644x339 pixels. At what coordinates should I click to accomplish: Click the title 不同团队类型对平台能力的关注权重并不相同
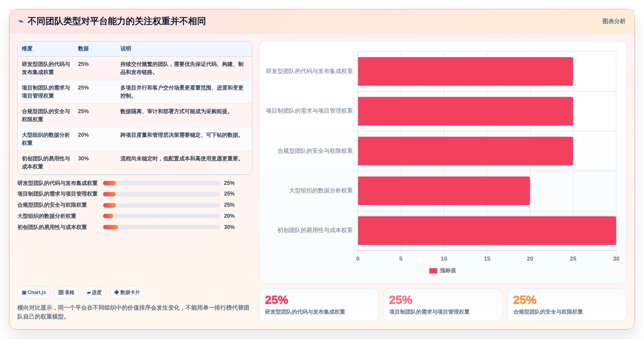[x=116, y=21]
